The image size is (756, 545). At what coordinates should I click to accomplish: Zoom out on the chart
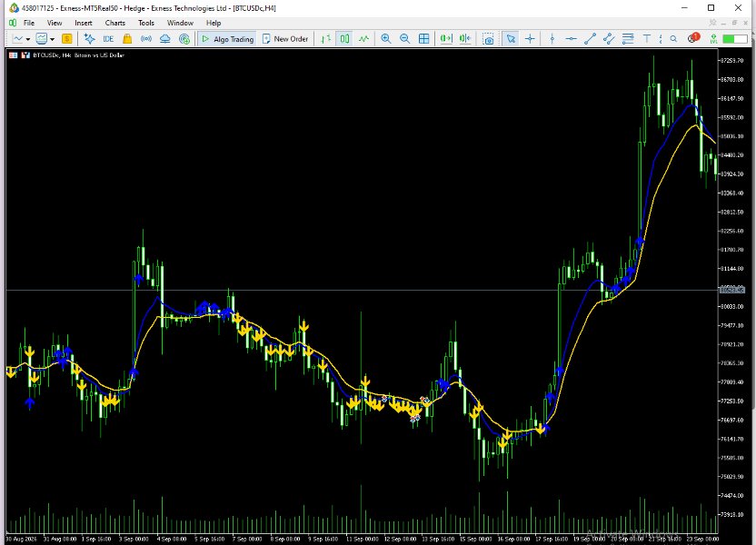[x=405, y=38]
